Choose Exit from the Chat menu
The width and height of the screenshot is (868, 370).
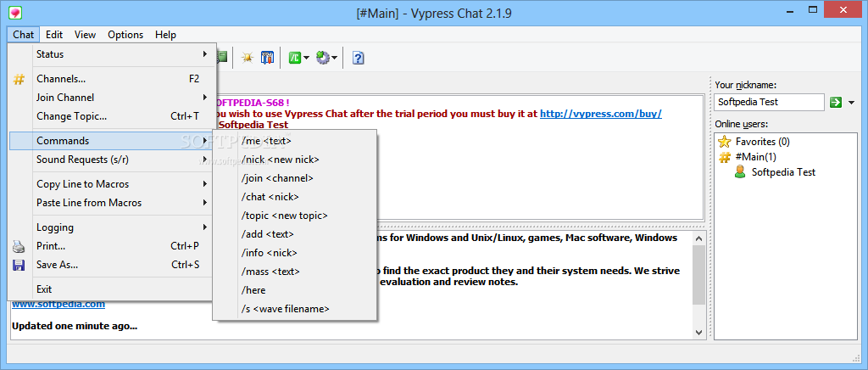click(x=111, y=289)
